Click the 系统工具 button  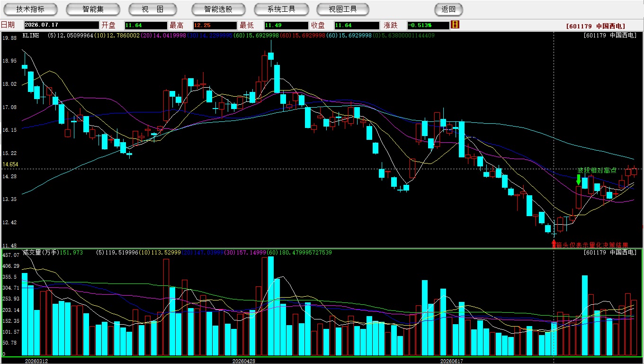tap(281, 9)
